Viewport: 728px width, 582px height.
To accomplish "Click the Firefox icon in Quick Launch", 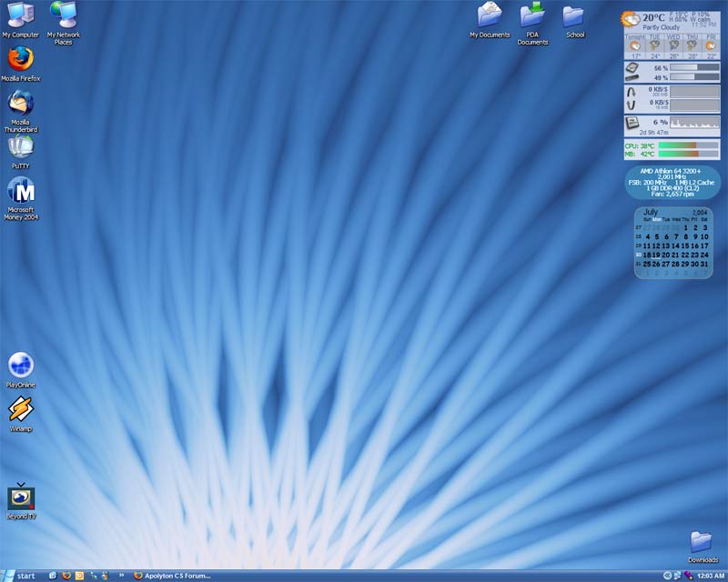I will point(66,576).
